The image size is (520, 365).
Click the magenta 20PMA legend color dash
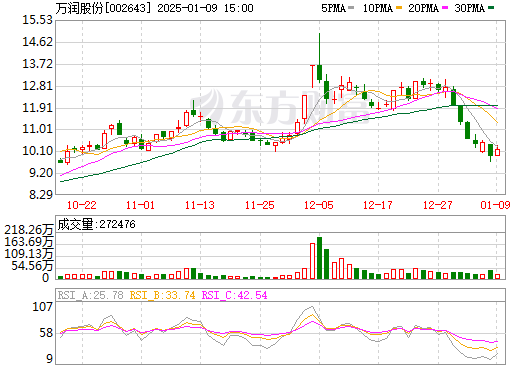coord(445,8)
